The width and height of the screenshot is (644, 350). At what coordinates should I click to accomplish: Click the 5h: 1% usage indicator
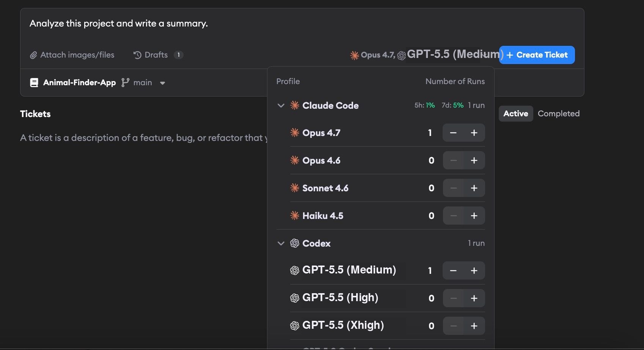pos(424,105)
